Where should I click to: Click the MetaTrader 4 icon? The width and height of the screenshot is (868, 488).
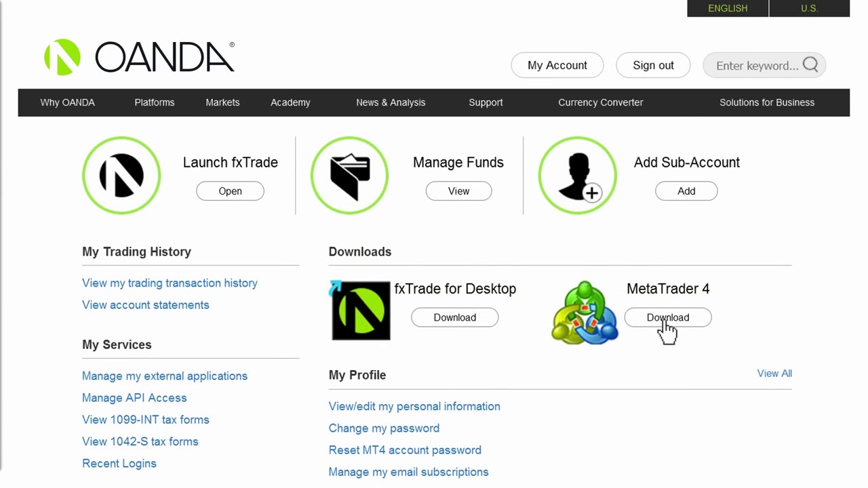[585, 312]
